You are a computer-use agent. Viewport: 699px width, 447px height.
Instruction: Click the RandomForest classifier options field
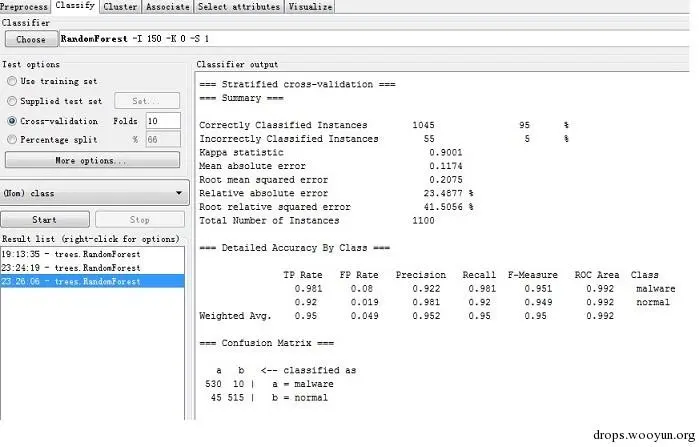tap(374, 39)
